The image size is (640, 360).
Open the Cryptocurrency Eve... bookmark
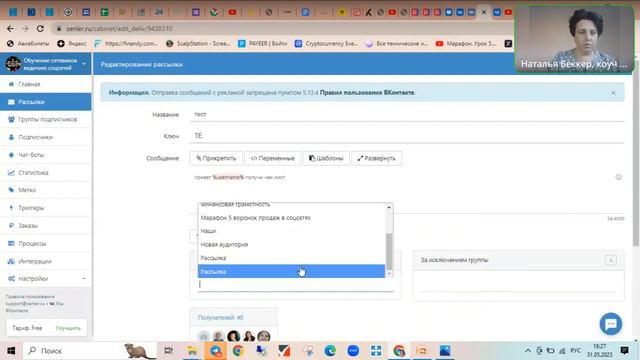326,43
